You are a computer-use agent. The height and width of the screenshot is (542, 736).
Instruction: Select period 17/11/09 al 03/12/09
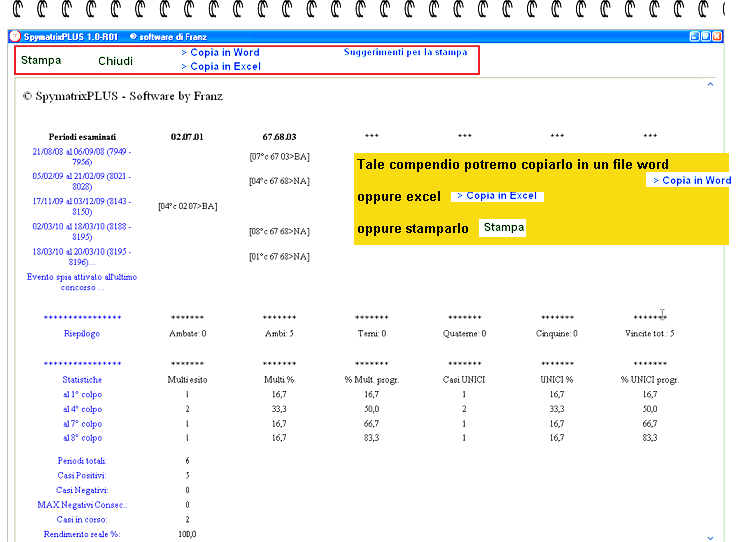point(82,206)
